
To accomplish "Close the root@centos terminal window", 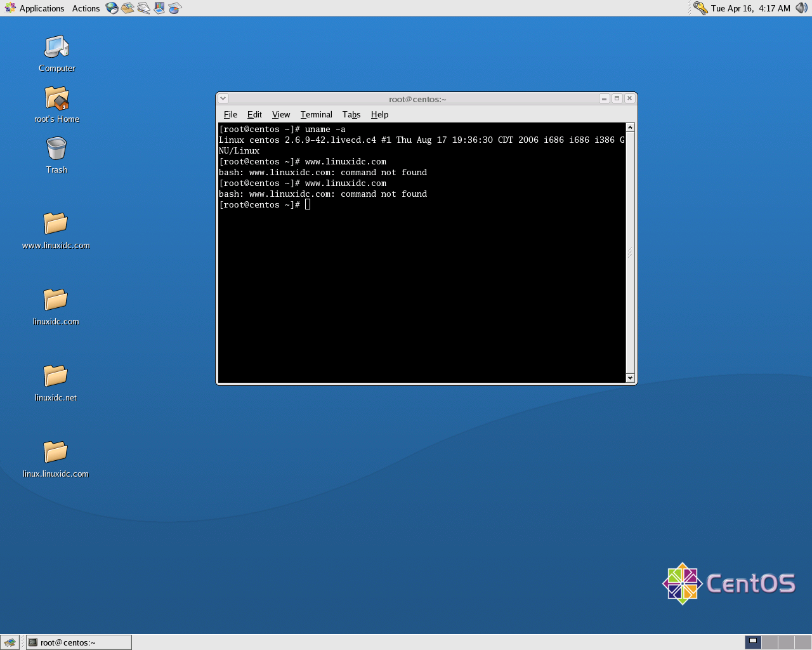I will [629, 98].
